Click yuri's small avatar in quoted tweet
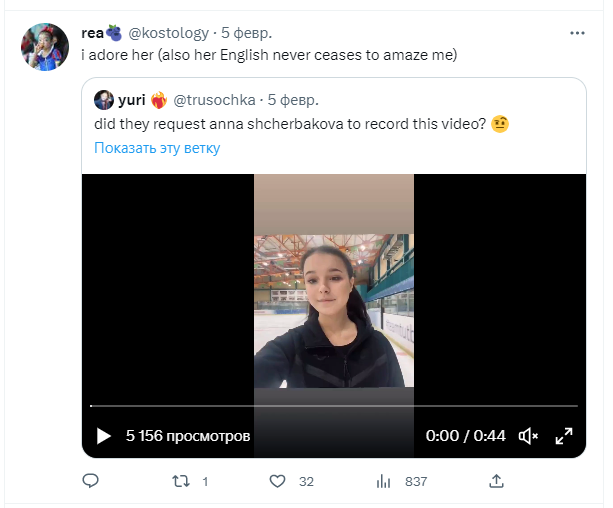Screen dimensions: 613x508 (x=103, y=100)
